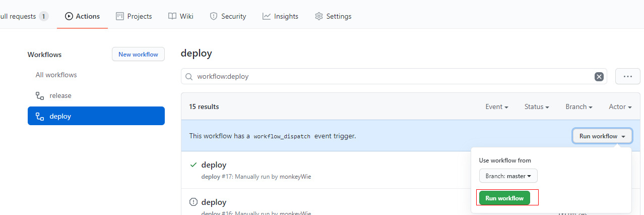Switch to the Insights tab

click(x=280, y=16)
